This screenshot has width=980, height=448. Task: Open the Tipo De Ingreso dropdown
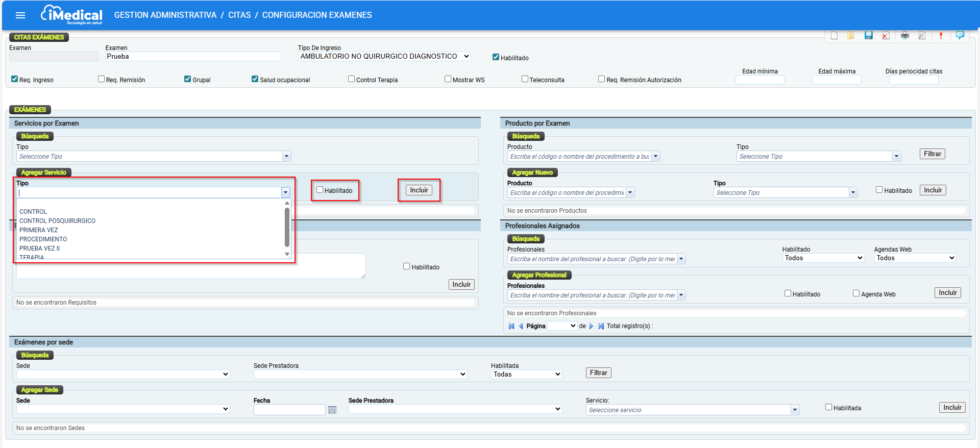click(x=384, y=57)
